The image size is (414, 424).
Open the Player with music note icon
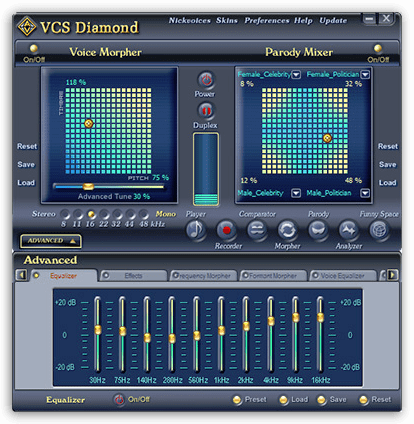tap(196, 230)
